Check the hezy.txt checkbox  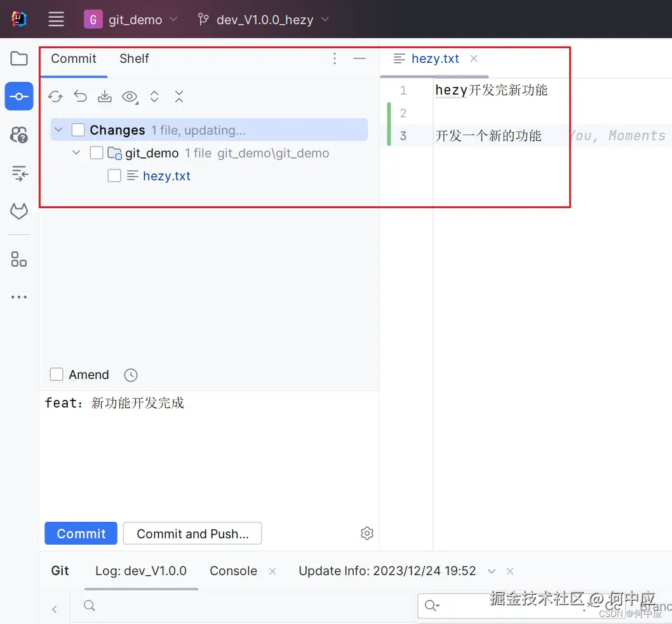click(114, 176)
